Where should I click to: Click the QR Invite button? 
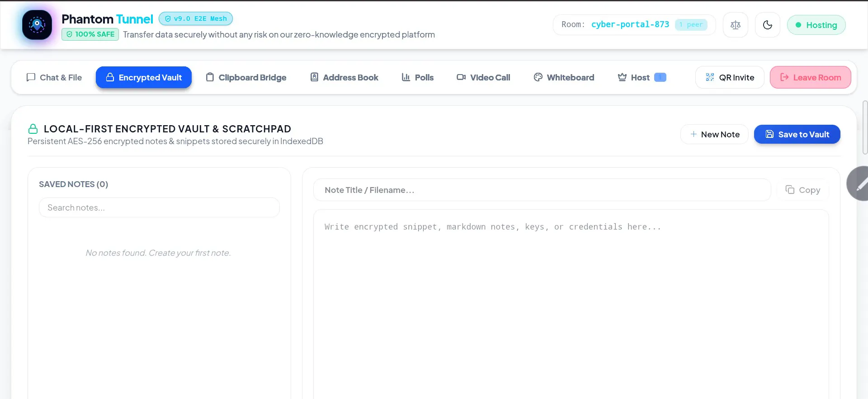click(x=730, y=77)
